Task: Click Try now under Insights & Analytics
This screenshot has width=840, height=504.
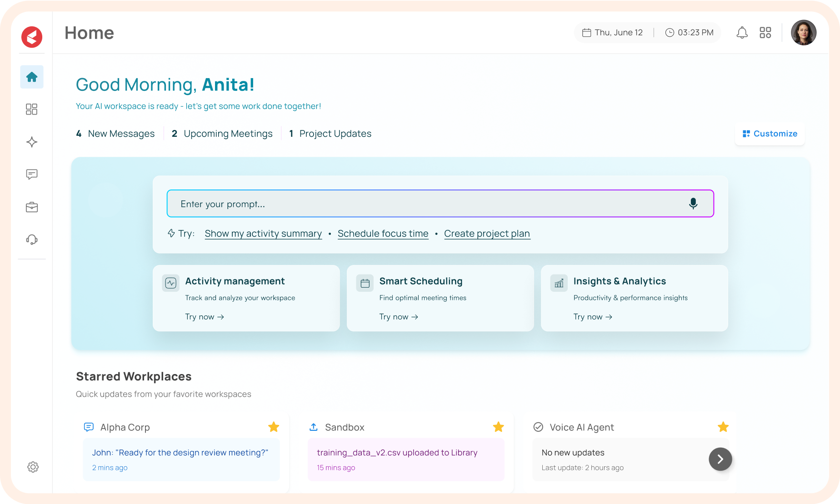Action: (593, 317)
